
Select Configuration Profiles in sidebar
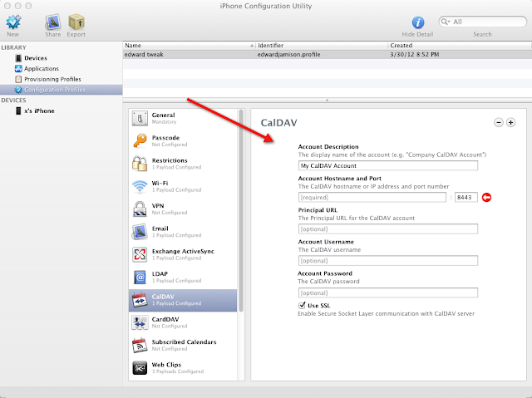tap(61, 90)
